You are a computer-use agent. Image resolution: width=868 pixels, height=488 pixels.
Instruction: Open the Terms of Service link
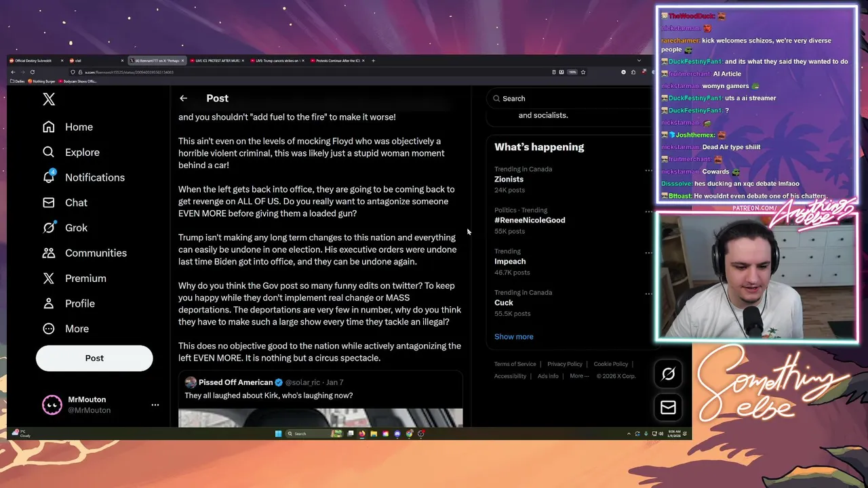click(515, 364)
